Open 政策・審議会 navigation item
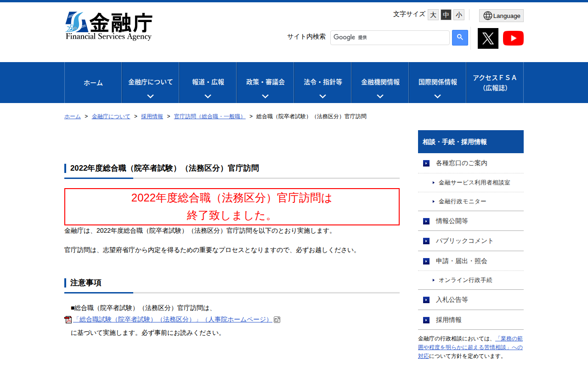 point(266,82)
